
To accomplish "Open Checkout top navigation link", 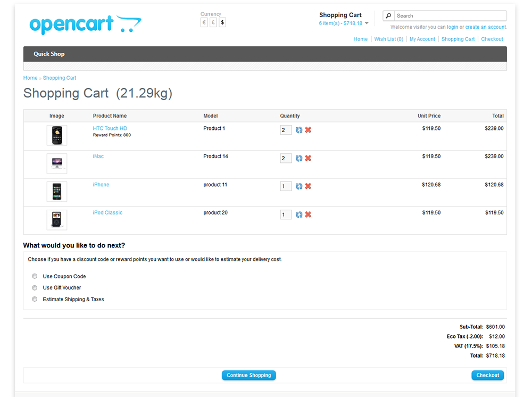I will pyautogui.click(x=492, y=39).
